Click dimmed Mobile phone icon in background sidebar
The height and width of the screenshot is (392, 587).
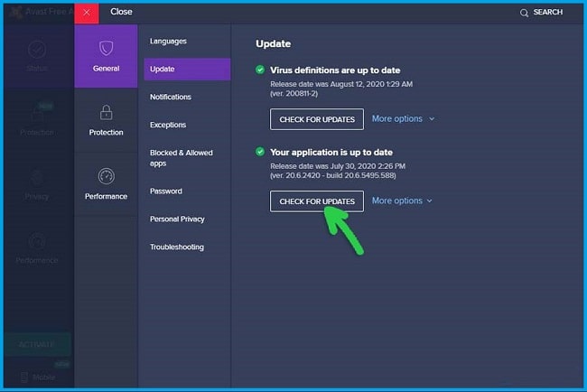pos(24,377)
